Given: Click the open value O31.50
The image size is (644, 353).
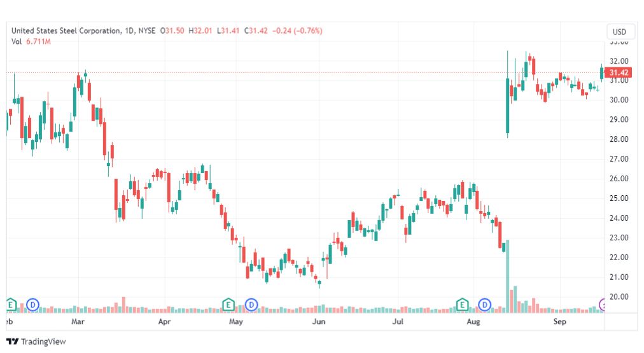Looking at the screenshot, I should pyautogui.click(x=172, y=31).
